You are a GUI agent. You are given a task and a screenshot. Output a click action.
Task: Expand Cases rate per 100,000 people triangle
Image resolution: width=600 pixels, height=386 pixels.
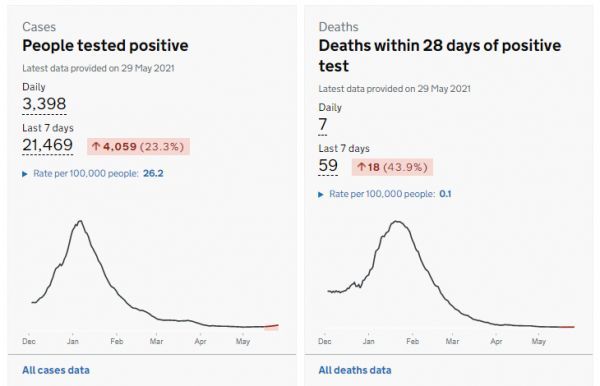point(25,174)
